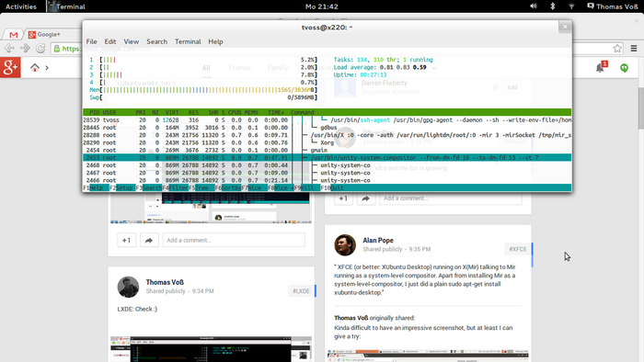Click the #XFCE hashtag tag
This screenshot has height=362, width=644.
[517, 249]
